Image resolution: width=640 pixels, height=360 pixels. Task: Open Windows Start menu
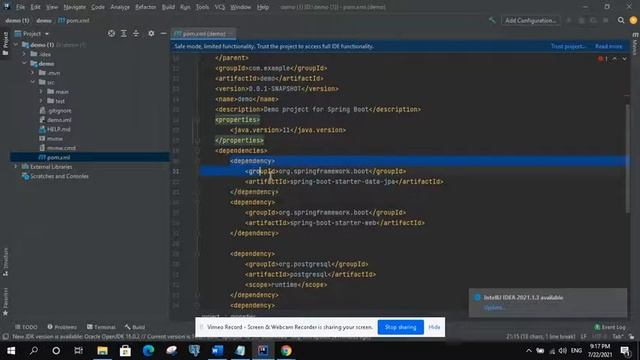coord(11,351)
